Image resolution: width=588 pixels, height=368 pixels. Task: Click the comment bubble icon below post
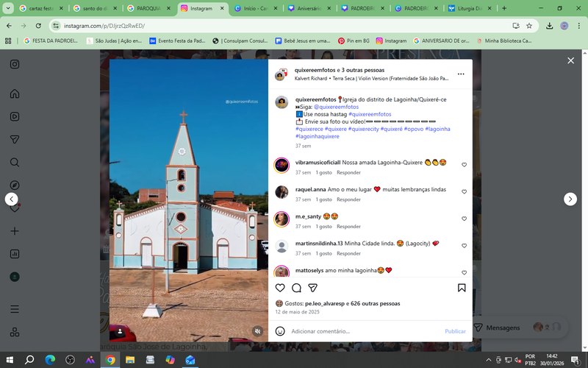pos(297,288)
